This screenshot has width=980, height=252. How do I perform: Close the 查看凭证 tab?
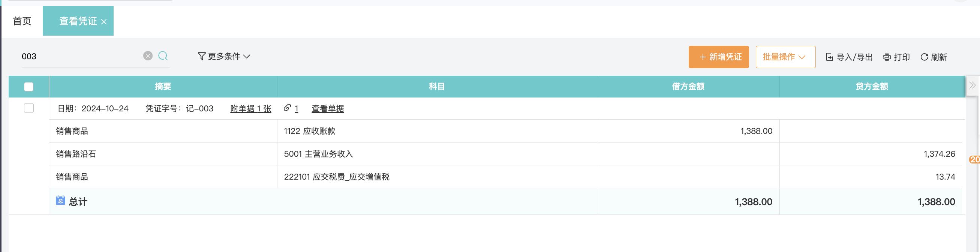(104, 22)
